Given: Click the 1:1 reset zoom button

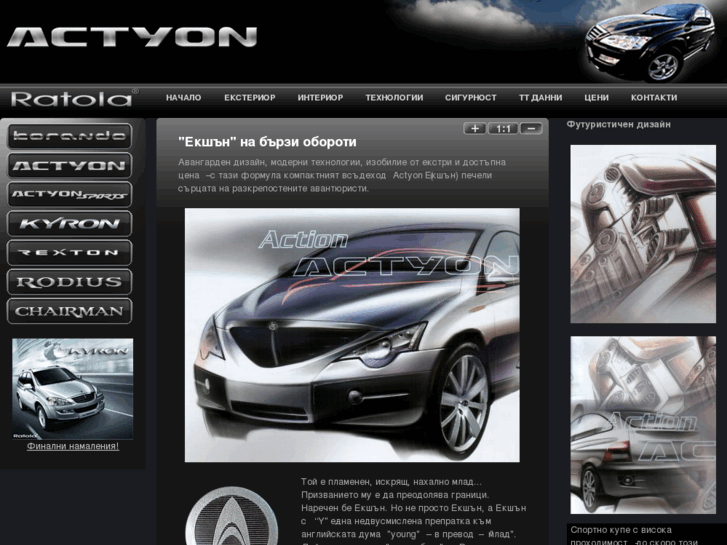Looking at the screenshot, I should coord(503,128).
